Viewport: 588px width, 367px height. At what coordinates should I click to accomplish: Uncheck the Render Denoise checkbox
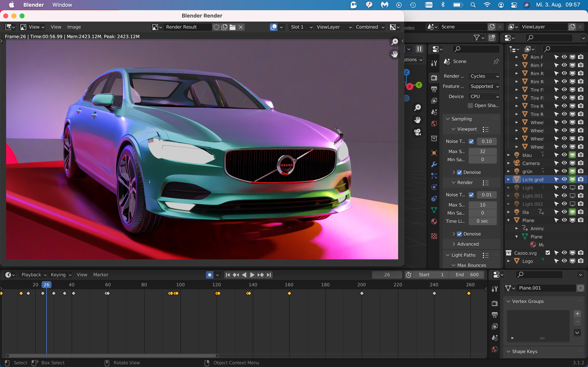pyautogui.click(x=459, y=234)
